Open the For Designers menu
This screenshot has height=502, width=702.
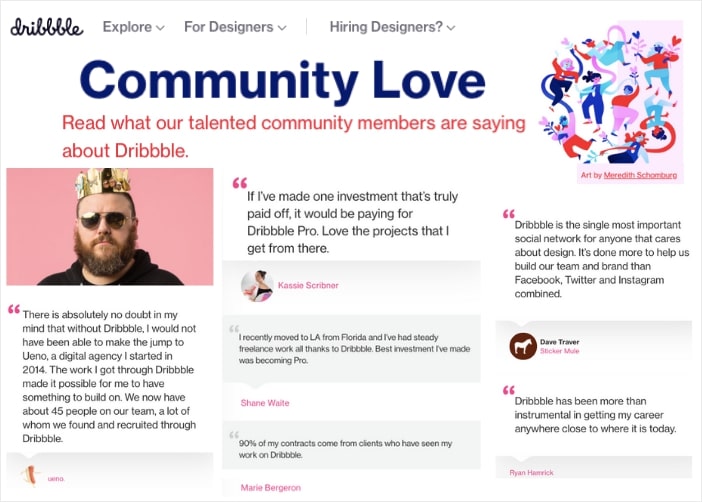point(235,27)
